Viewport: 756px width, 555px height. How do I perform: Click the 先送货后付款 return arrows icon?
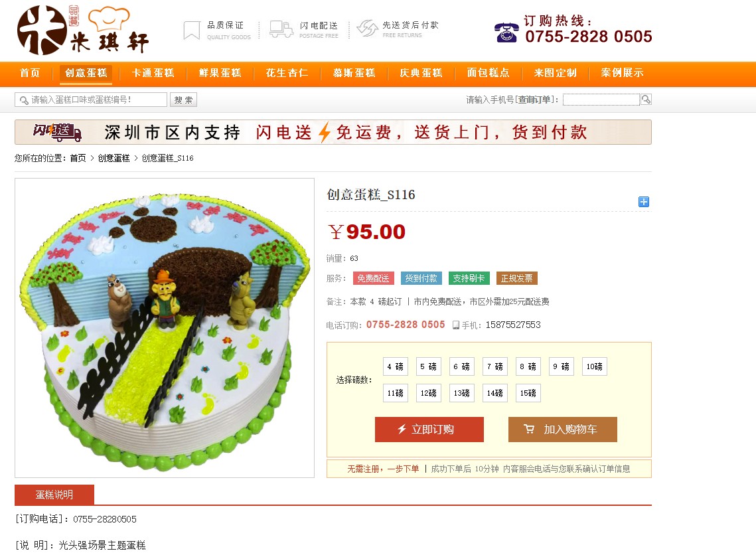368,29
